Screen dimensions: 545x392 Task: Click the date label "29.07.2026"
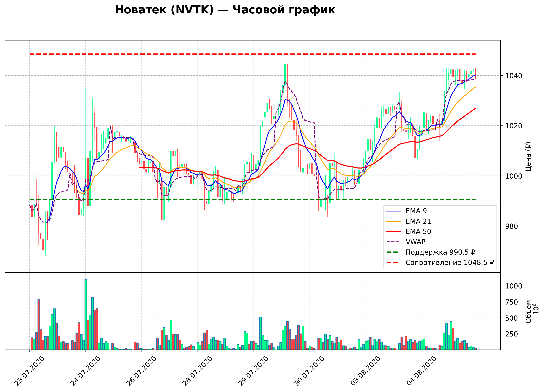pos(253,371)
